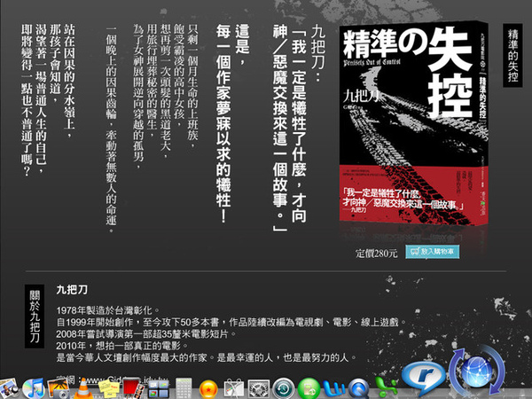
Task: Click the vertical label 關於九把刀
Action: tap(35, 317)
